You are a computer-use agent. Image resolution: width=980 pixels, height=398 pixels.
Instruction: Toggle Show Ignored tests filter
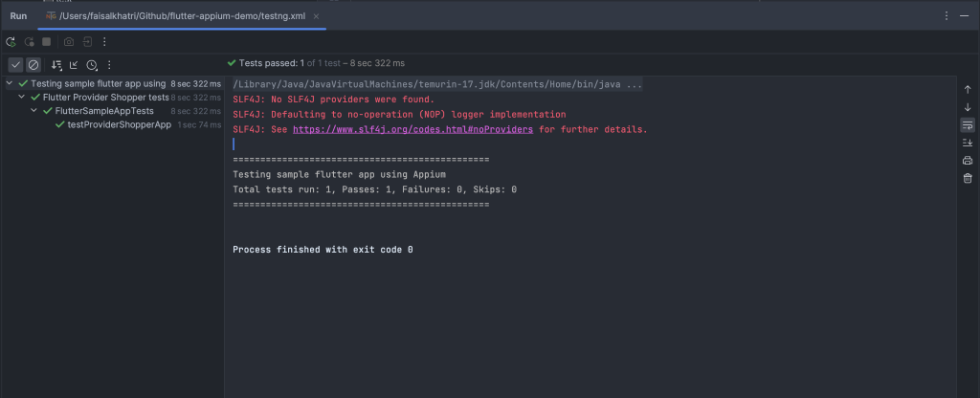pyautogui.click(x=33, y=65)
